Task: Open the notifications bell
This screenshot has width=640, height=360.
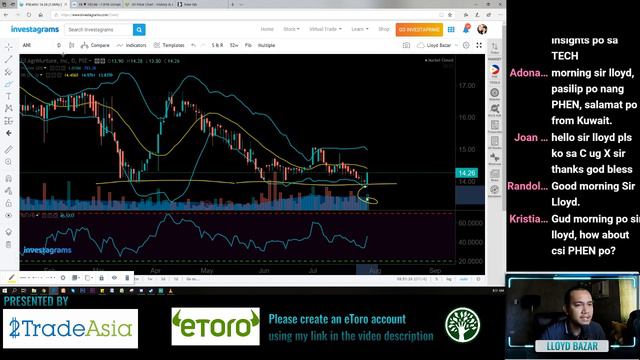Action: [466, 29]
